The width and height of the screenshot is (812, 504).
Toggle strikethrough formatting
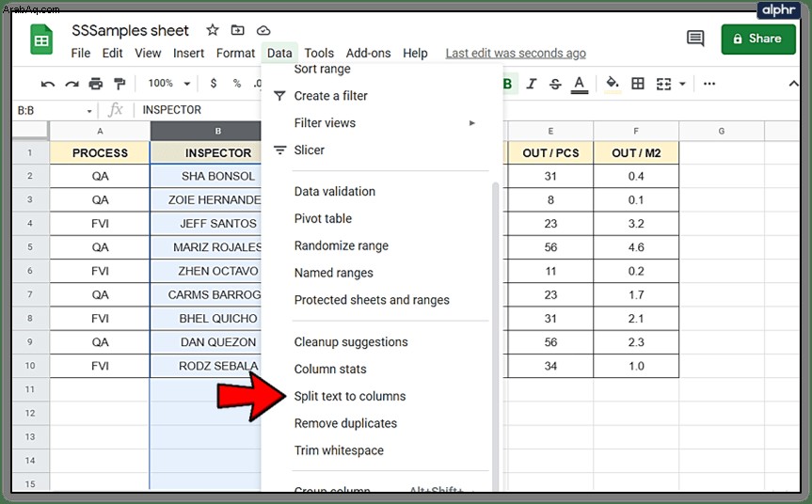coord(555,84)
